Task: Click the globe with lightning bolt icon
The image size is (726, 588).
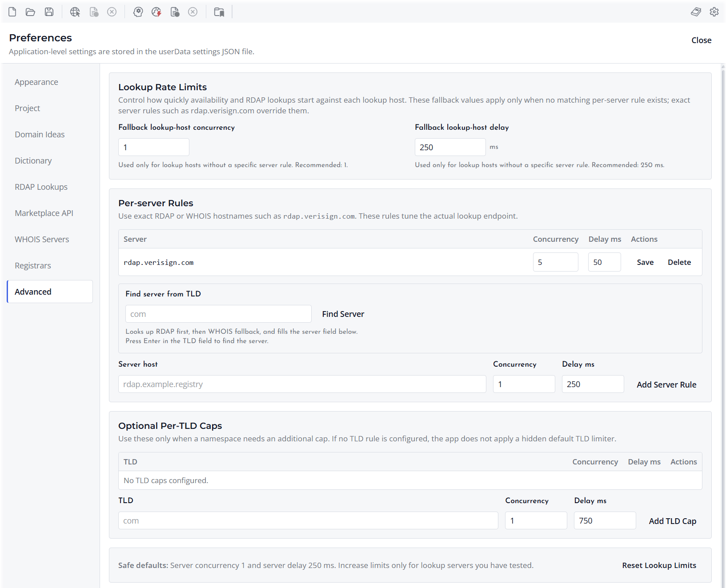Action: [x=156, y=12]
